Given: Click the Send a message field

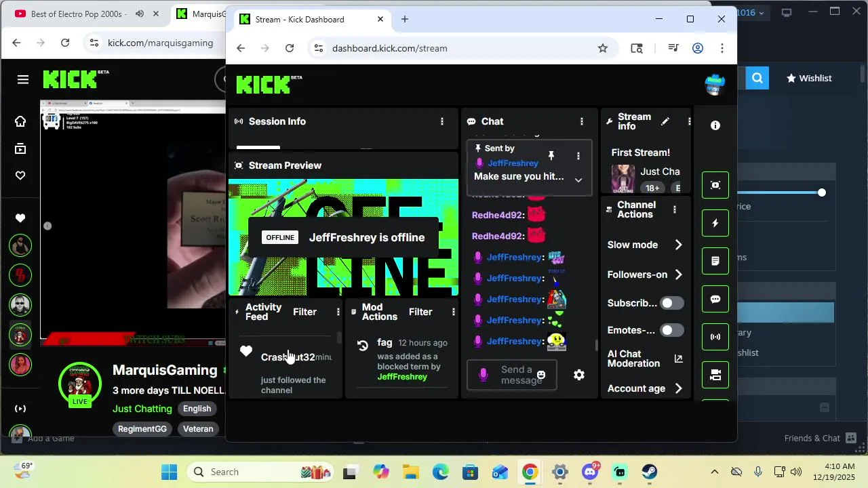Looking at the screenshot, I should [x=512, y=375].
